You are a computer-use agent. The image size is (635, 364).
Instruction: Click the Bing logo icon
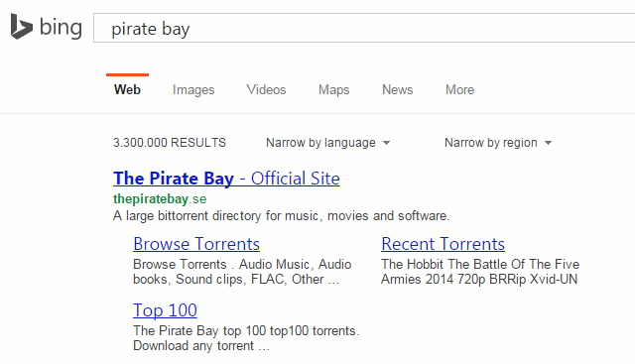[22, 27]
